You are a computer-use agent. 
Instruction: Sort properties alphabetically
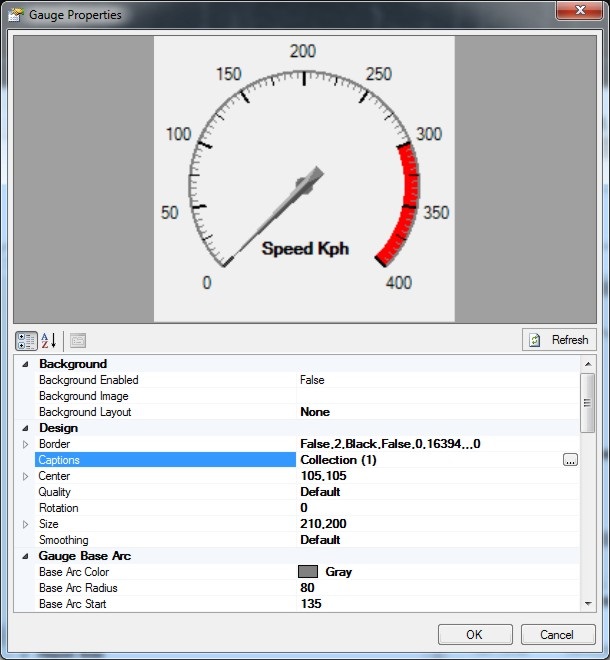(x=49, y=340)
